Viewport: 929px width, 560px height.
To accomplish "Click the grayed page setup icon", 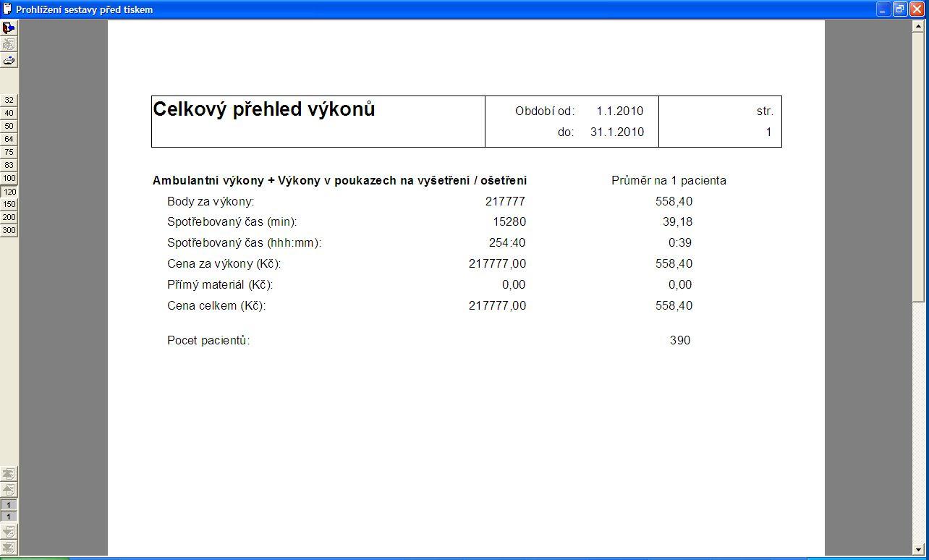I will tap(9, 44).
